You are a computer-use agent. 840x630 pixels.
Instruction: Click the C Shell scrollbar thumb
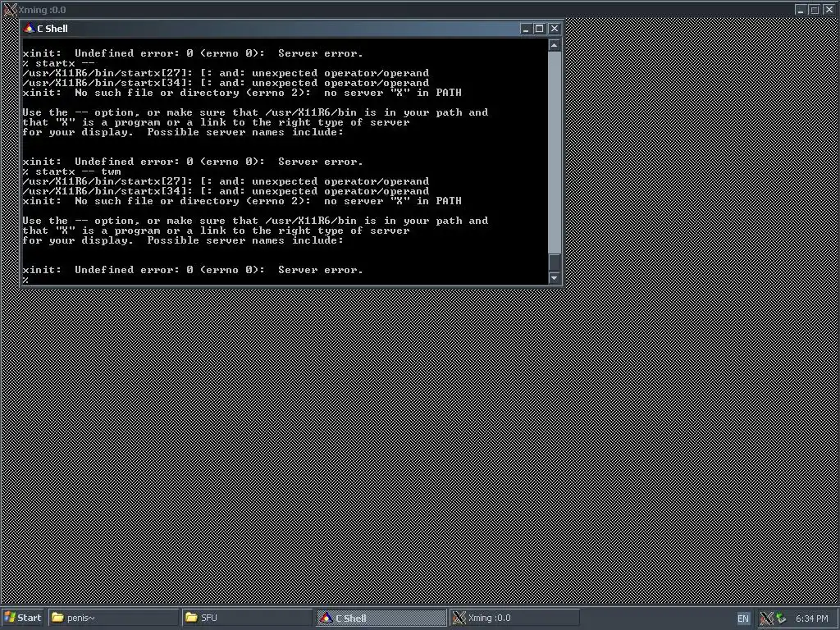point(555,262)
